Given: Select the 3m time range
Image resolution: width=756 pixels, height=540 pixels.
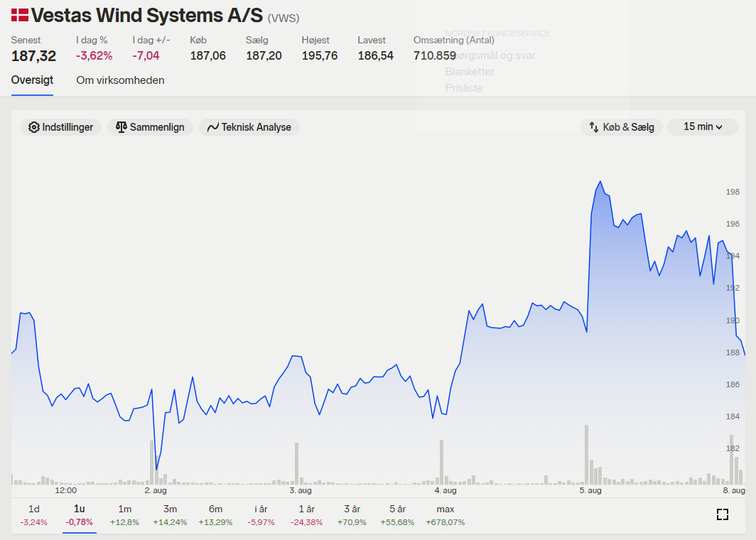Looking at the screenshot, I should point(170,515).
